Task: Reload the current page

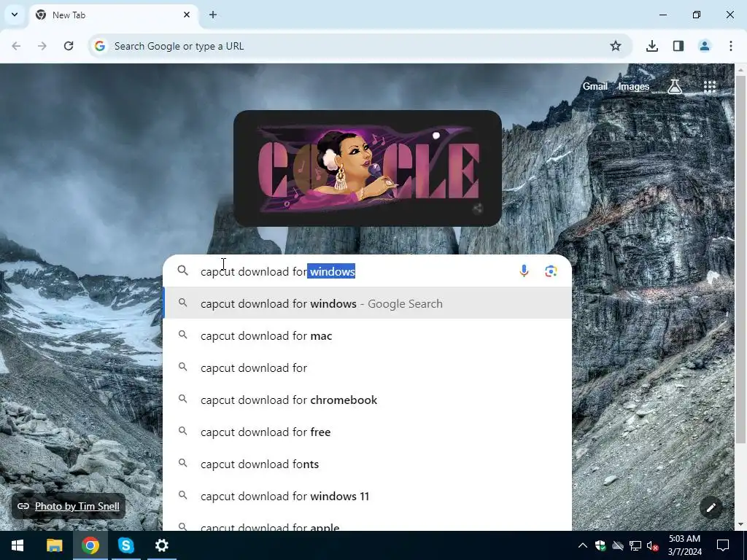Action: click(69, 46)
